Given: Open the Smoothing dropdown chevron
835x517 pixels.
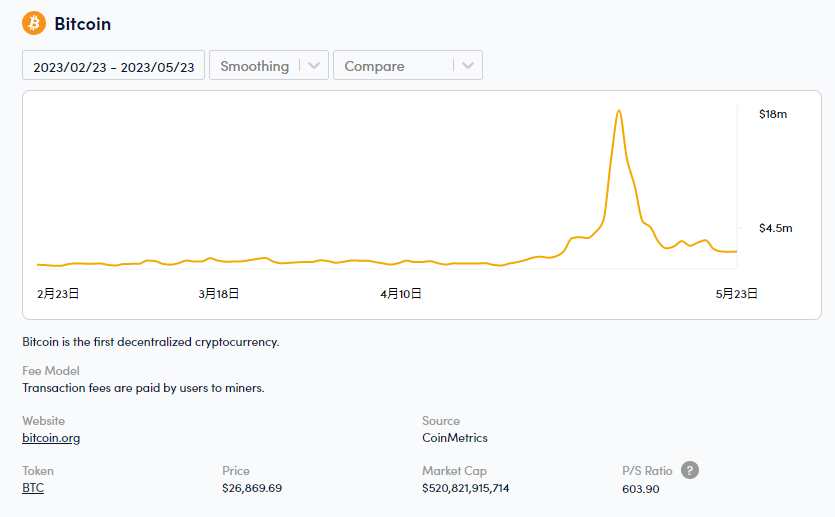Looking at the screenshot, I should [x=314, y=65].
